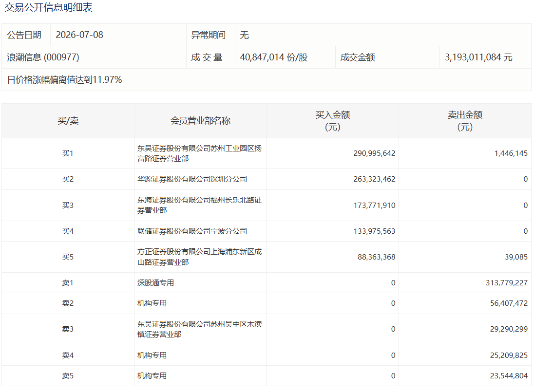Select amount 3,193,011,084 元
This screenshot has width=534, height=392.
click(x=478, y=57)
